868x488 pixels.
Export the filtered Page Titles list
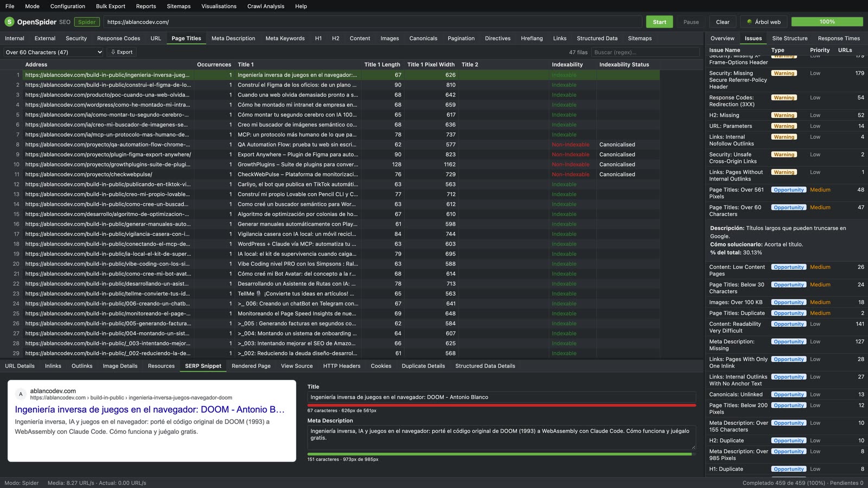pos(122,52)
